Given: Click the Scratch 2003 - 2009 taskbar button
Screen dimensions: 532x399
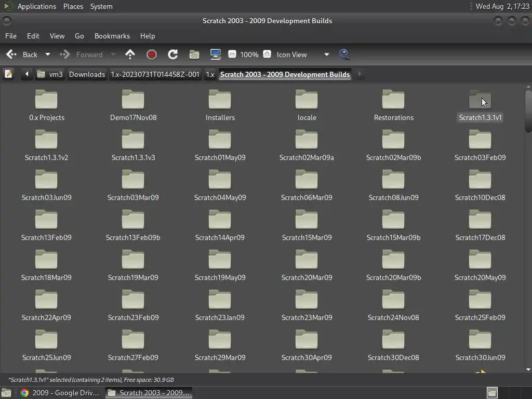Looking at the screenshot, I should (149, 393).
